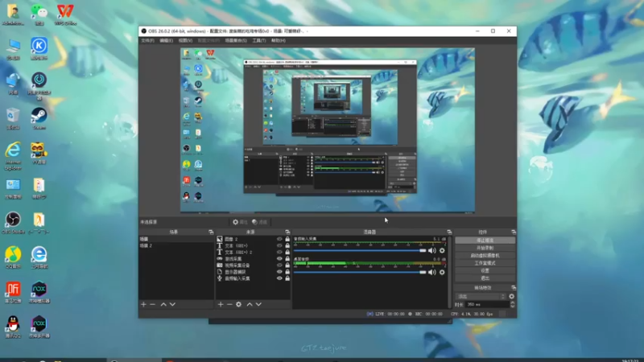Toggle visibility eye for 文本 (GDI+) 2 source

click(279, 252)
